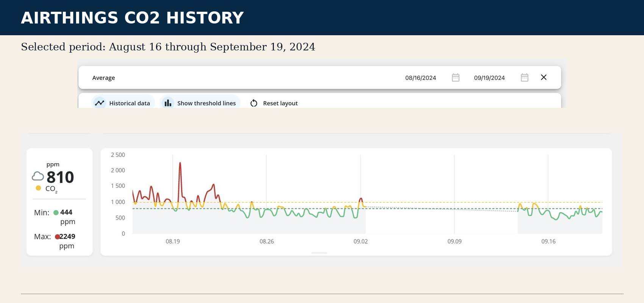The width and height of the screenshot is (644, 303).
Task: Click the 08.26 x-axis date label
Action: (x=267, y=241)
